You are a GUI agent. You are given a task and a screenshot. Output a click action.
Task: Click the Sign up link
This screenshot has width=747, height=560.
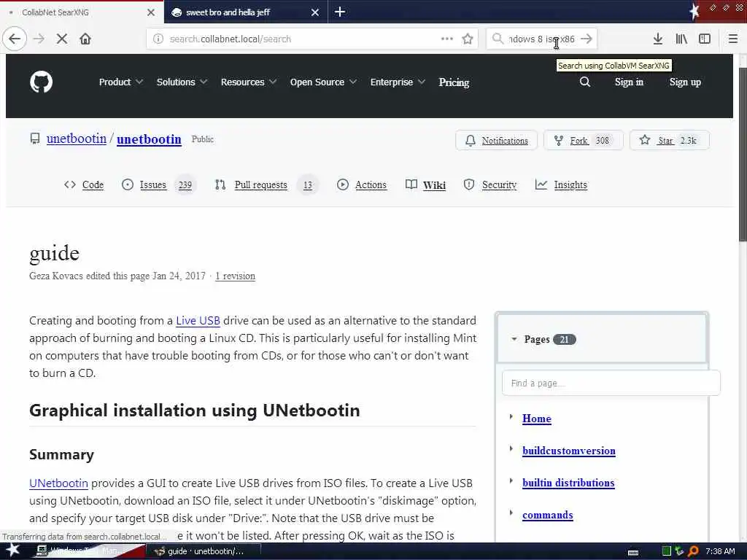tap(685, 82)
